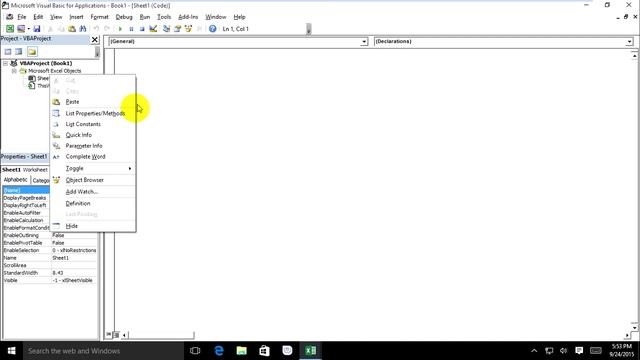Launch Microsoft Edge from the taskbar
The width and height of the screenshot is (640, 360).
point(219,351)
